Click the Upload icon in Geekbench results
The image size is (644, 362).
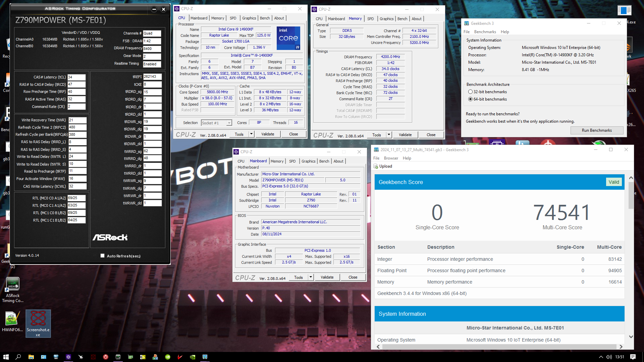376,166
